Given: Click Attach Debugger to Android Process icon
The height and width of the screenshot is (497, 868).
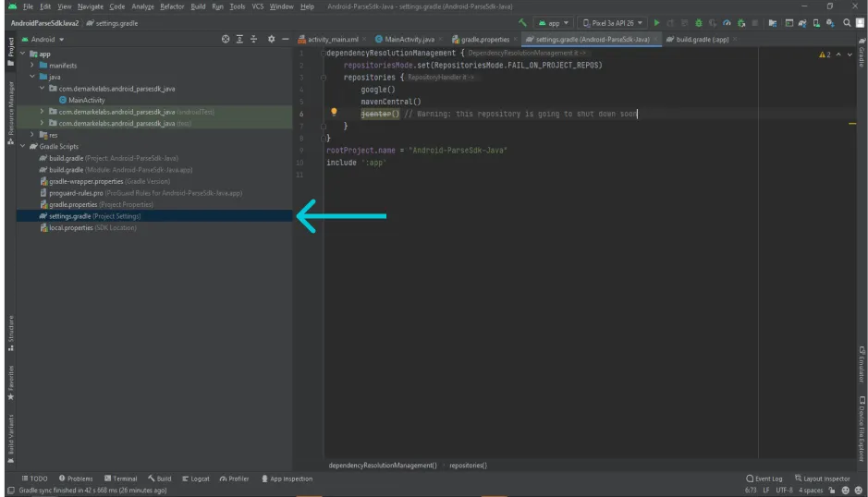Looking at the screenshot, I should click(741, 23).
